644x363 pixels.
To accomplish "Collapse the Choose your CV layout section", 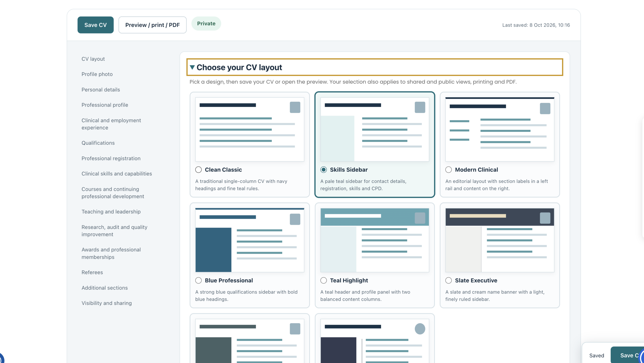I will pyautogui.click(x=375, y=67).
